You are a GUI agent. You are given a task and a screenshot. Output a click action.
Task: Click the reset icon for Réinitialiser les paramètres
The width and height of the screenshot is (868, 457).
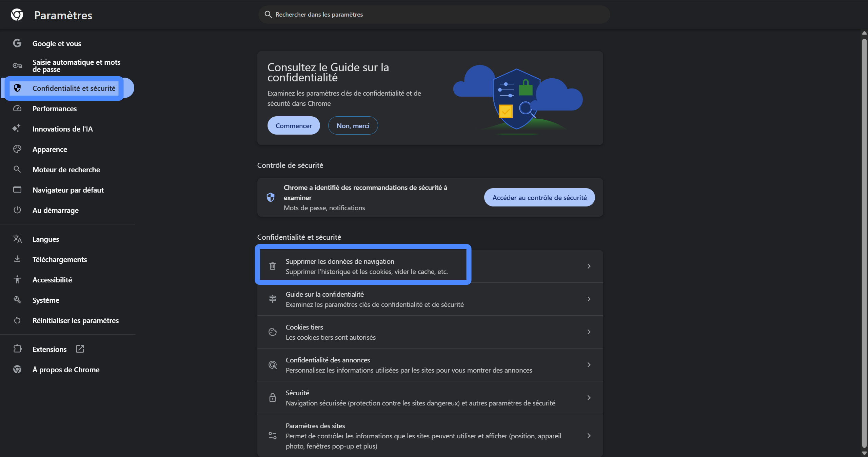[17, 320]
